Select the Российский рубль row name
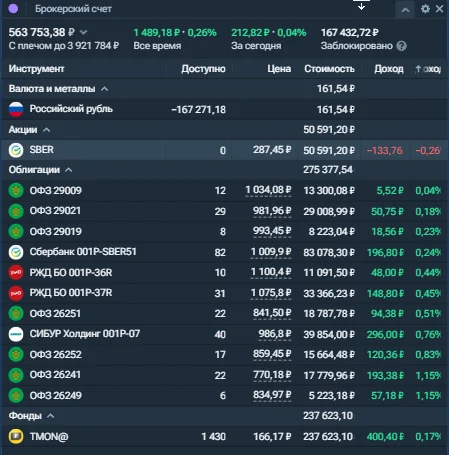 (x=71, y=109)
